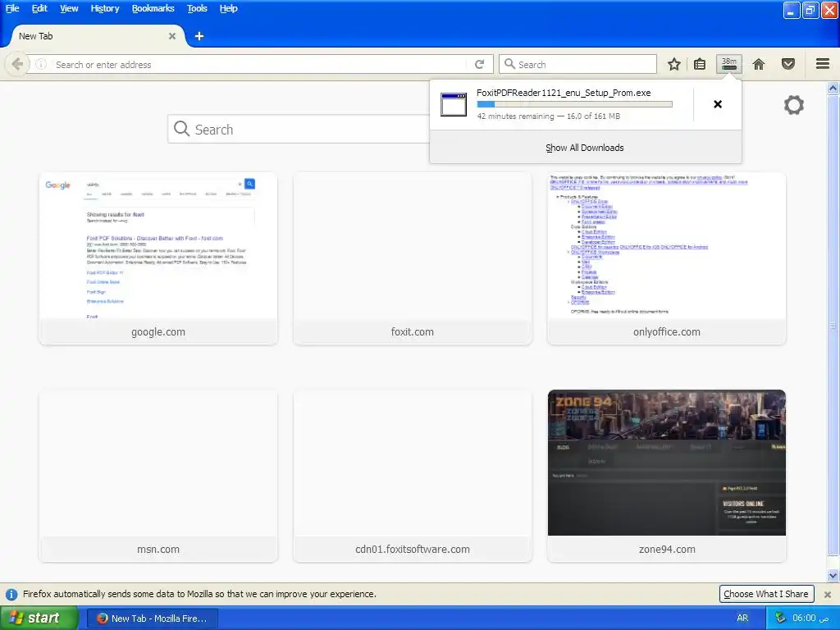Click the download progress bar
This screenshot has width=840, height=630.
click(575, 104)
